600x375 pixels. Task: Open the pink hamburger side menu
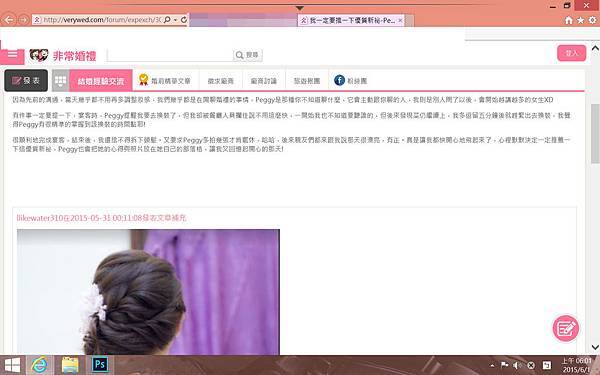point(12,55)
